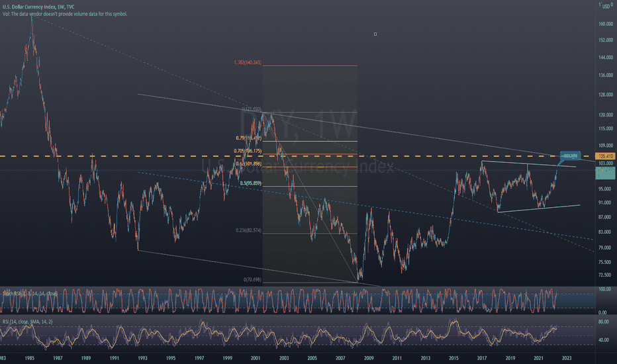Image resolution: width=617 pixels, height=364 pixels.
Task: Click the RSI (14, close, SMA, 14, 2) label
Action: click(28, 322)
